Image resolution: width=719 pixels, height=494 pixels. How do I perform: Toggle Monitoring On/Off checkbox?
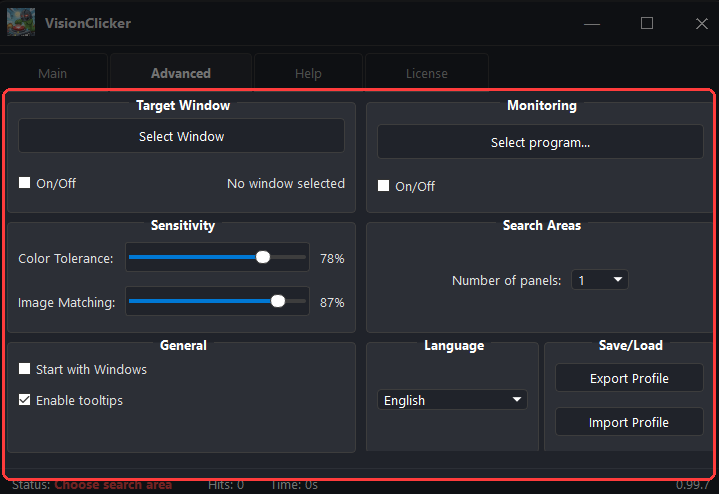[383, 186]
